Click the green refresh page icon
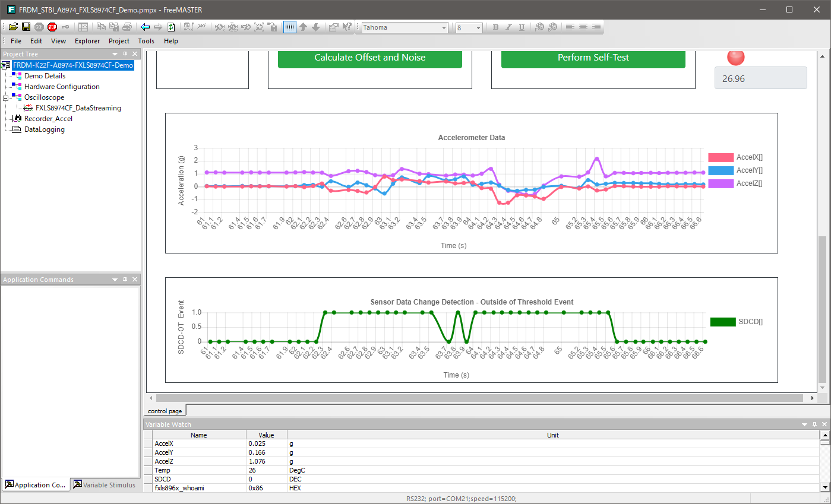 171,27
